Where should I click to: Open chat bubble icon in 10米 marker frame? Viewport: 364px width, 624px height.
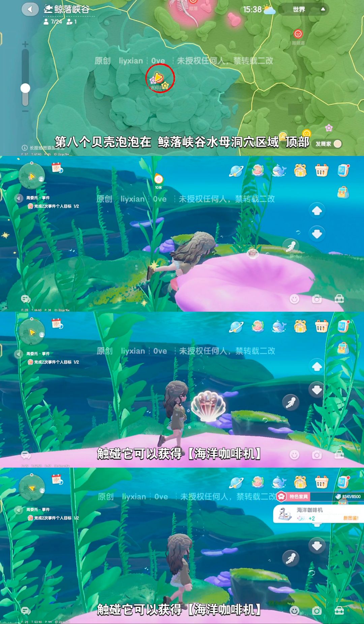(26, 299)
